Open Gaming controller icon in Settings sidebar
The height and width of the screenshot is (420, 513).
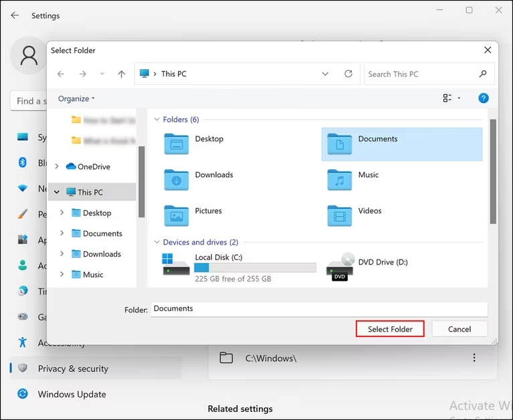coord(23,316)
